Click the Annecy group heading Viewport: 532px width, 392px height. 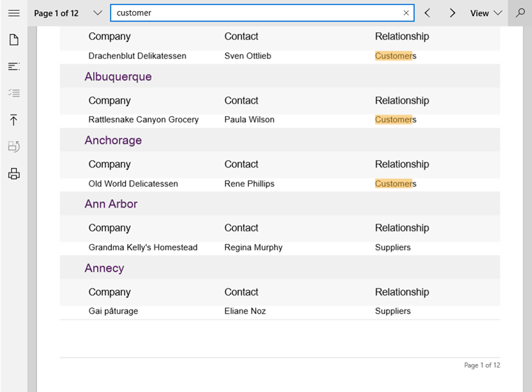click(104, 268)
